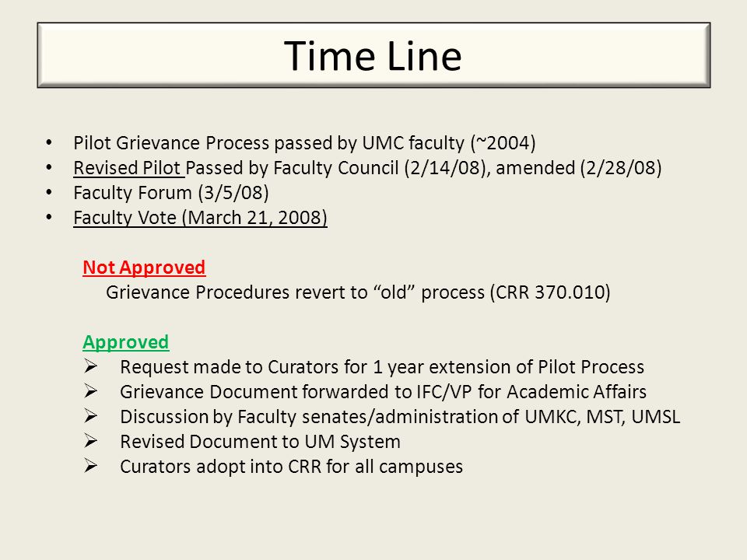Select the Faculty Forum (3/5/08) line
747x560 pixels.
click(x=171, y=193)
